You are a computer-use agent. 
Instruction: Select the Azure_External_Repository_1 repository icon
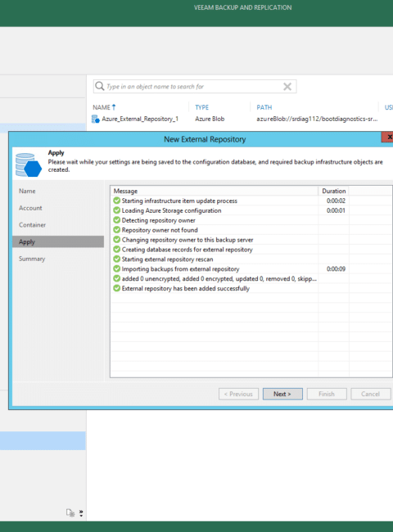click(95, 119)
